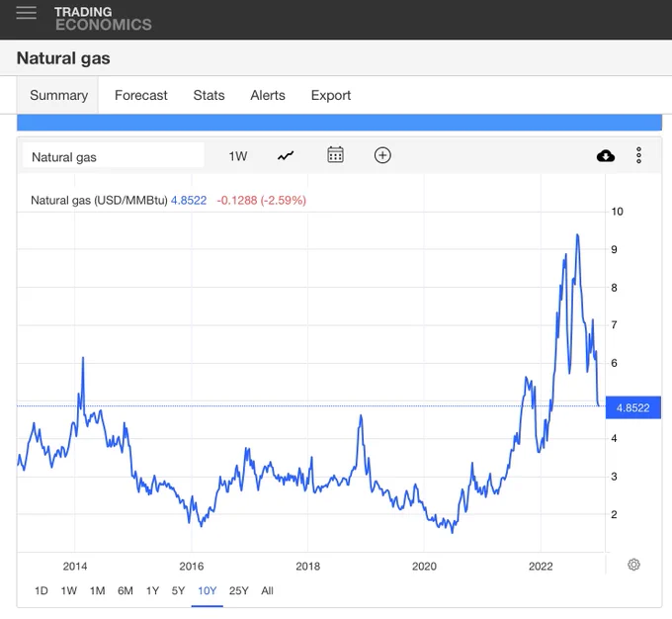Change chart type with the line icon
This screenshot has height=619, width=672.
[286, 155]
